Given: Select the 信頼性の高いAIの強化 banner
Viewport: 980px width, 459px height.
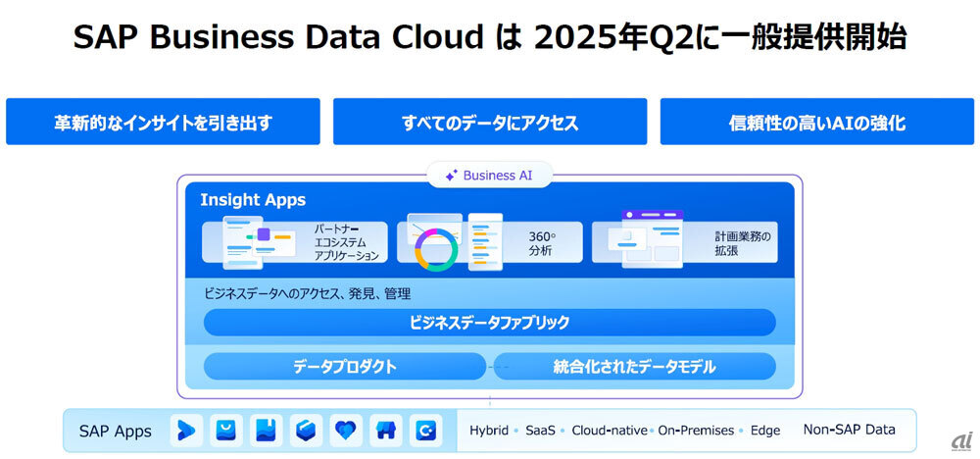Looking at the screenshot, I should 817,122.
